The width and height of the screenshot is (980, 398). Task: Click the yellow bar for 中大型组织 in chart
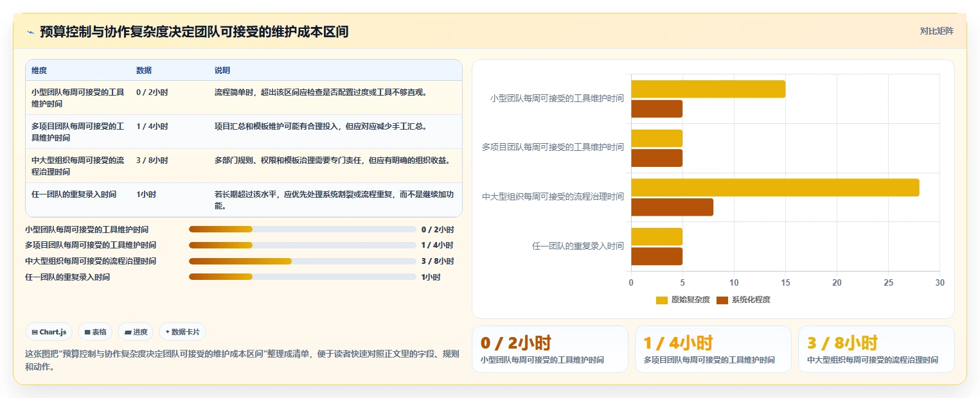tap(775, 187)
